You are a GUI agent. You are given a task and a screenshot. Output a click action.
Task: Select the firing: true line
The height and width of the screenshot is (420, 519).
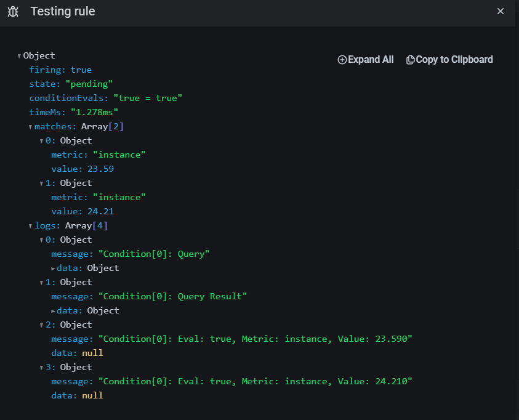60,70
